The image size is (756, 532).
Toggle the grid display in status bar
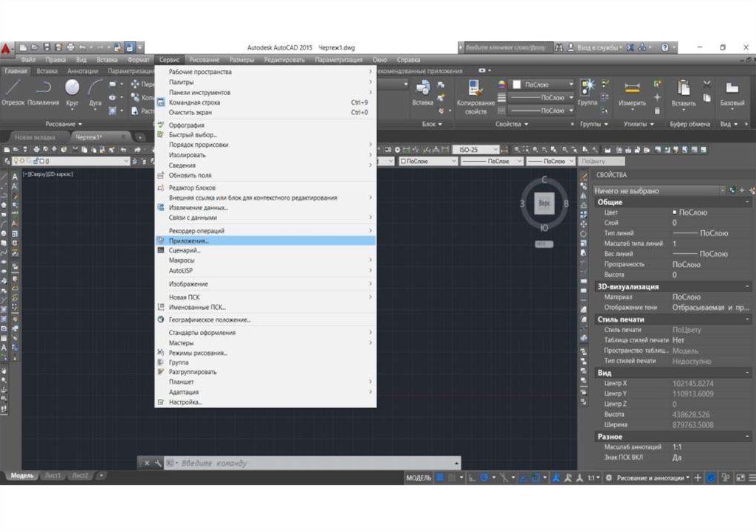(x=440, y=478)
